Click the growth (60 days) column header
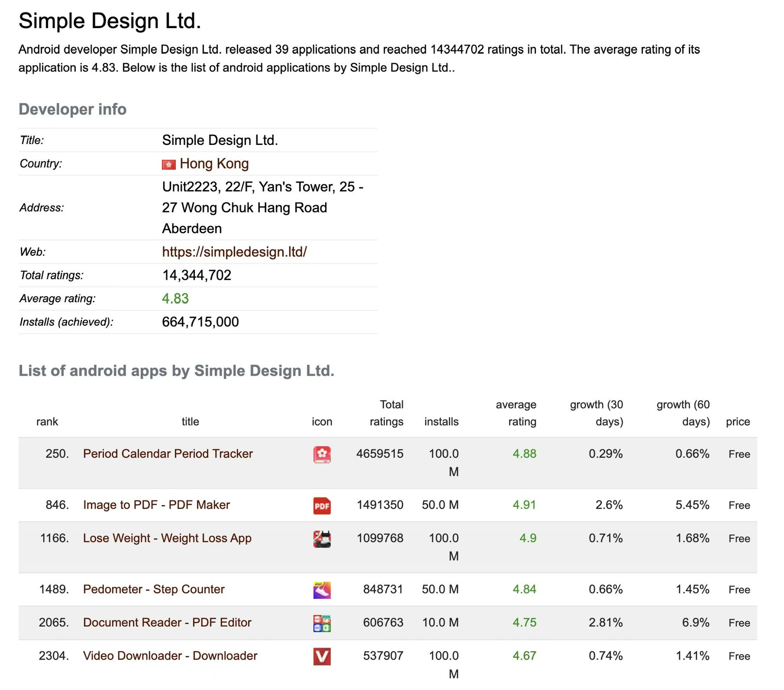Viewport: 784px width, 690px height. pyautogui.click(x=683, y=413)
